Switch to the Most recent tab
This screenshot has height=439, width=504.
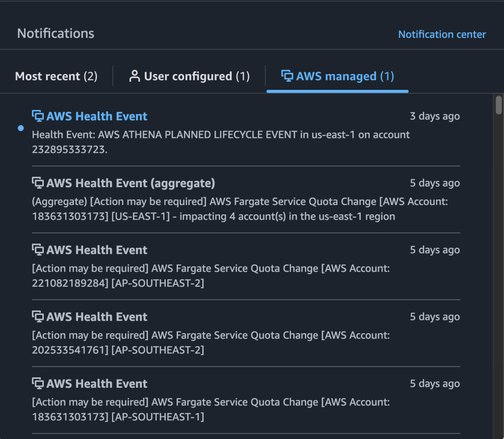[56, 76]
